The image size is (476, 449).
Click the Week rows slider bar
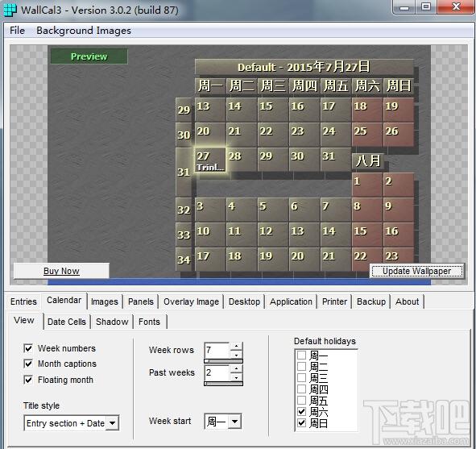223,361
